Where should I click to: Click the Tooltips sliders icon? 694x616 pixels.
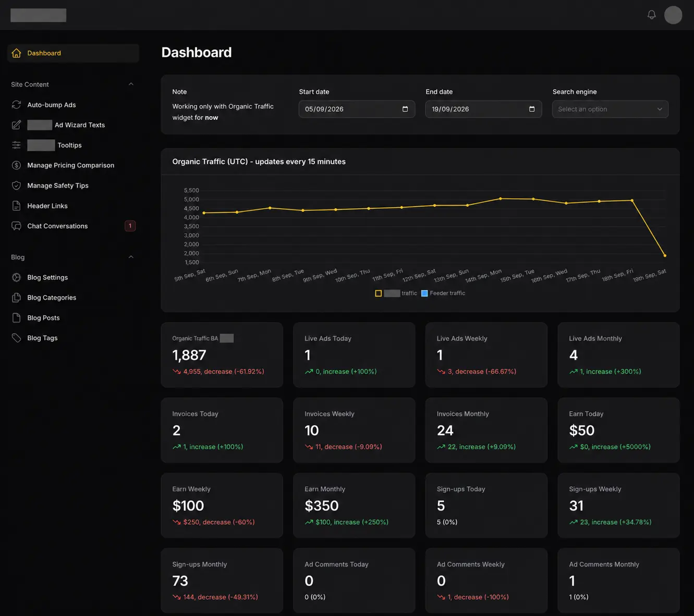tap(16, 145)
